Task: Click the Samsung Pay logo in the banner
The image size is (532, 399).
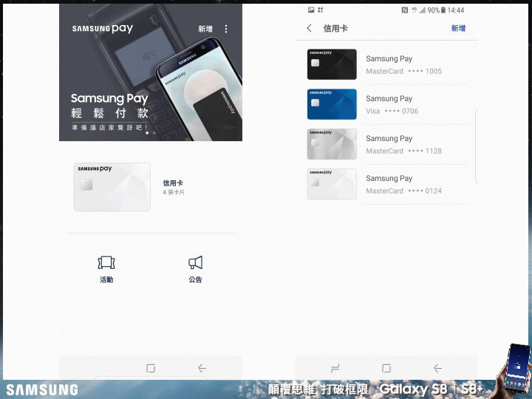Action: point(103,29)
